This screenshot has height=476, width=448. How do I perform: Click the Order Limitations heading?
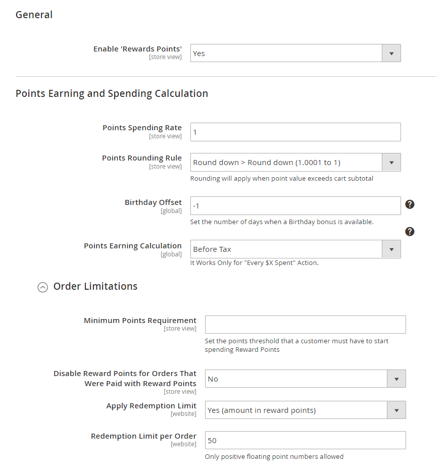pos(95,287)
